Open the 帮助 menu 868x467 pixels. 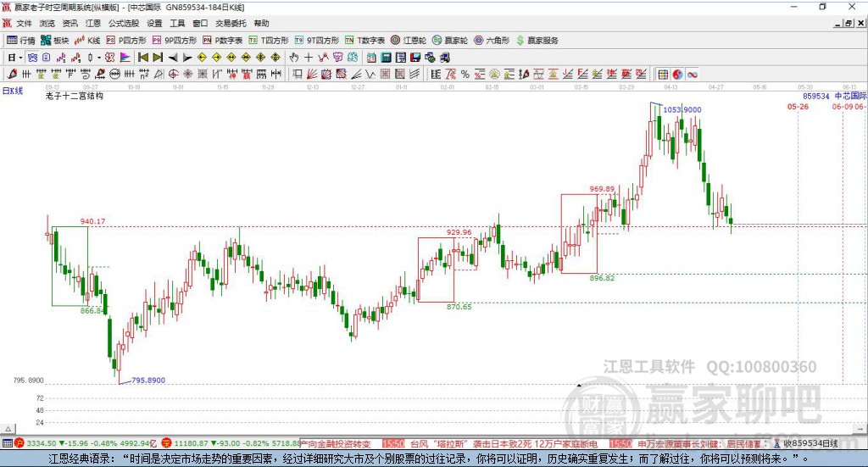coord(261,23)
